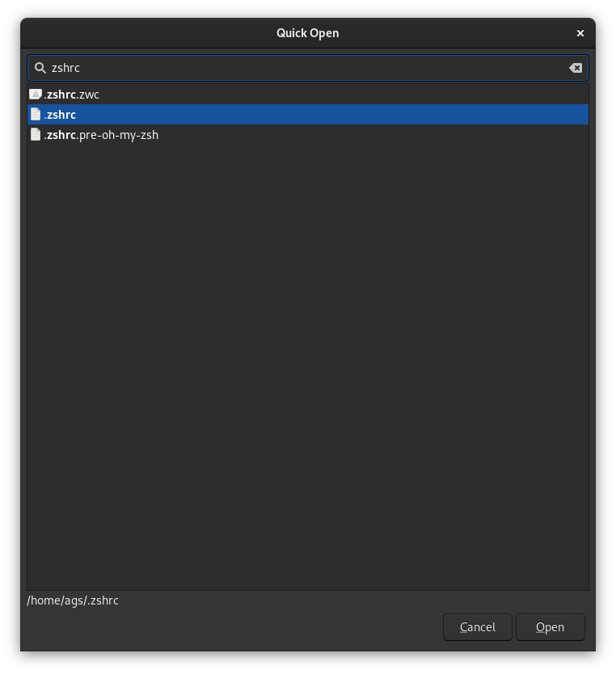616x674 pixels.
Task: Click the magnifier search icon
Action: point(40,68)
